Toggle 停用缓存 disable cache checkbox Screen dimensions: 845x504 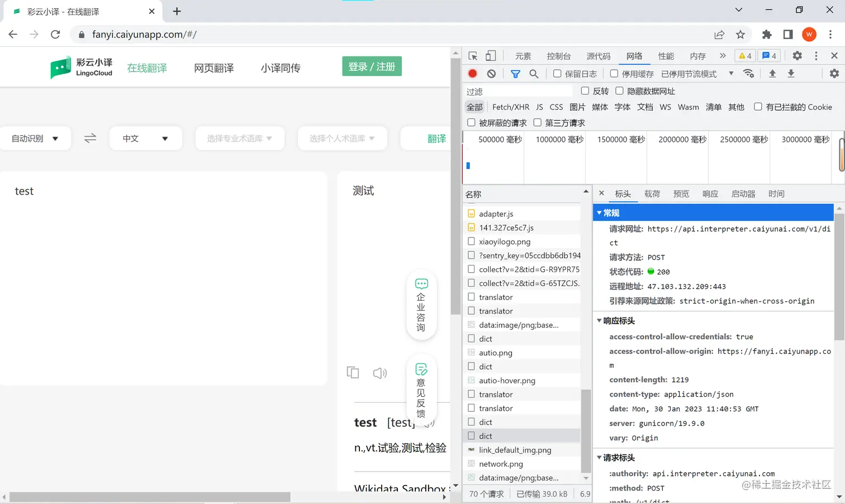point(614,74)
